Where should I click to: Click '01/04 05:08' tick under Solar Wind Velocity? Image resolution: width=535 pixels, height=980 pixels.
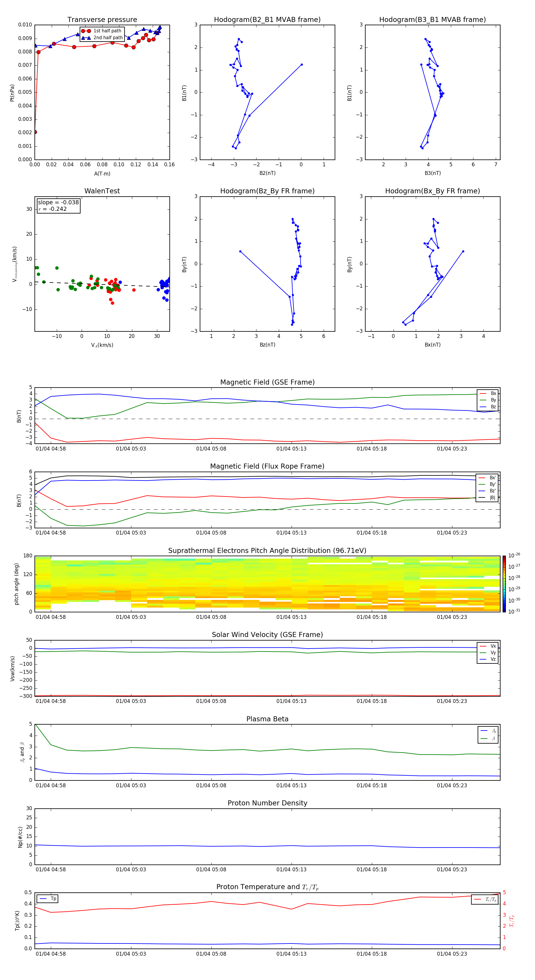pos(211,701)
